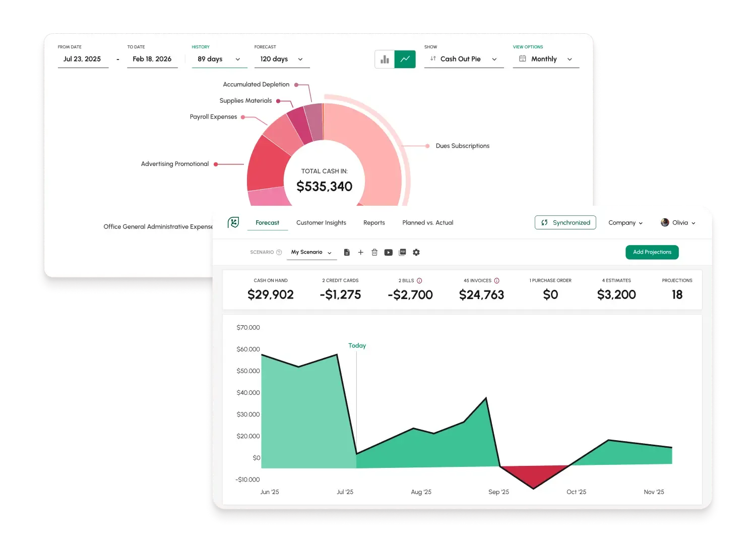Edit the To Date field Feb 18, 2026

coord(152,59)
